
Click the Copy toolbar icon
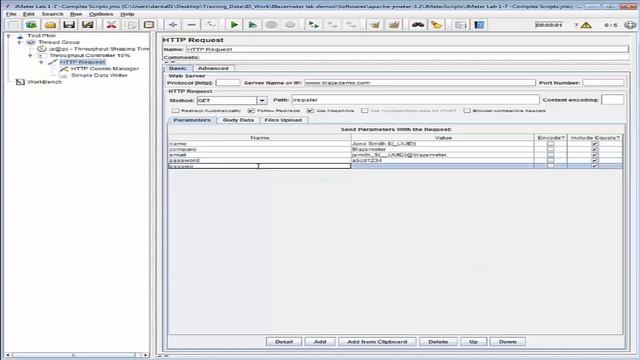pyautogui.click(x=130, y=25)
